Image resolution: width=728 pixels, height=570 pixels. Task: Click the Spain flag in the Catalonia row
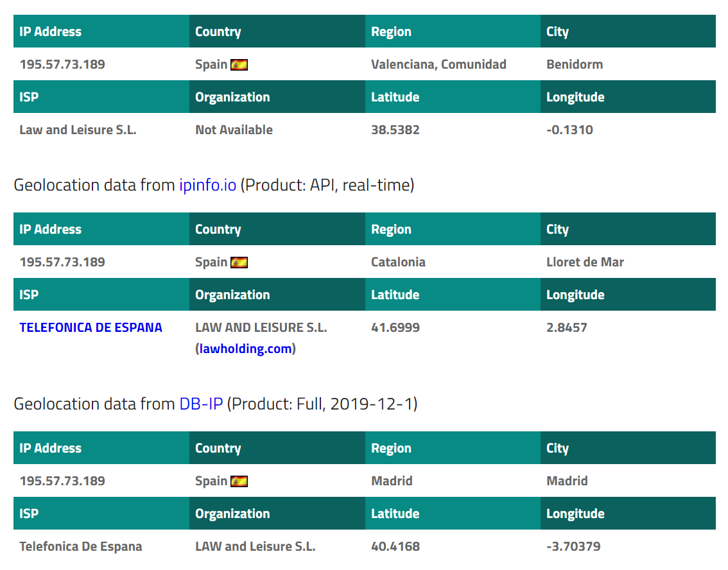(239, 263)
